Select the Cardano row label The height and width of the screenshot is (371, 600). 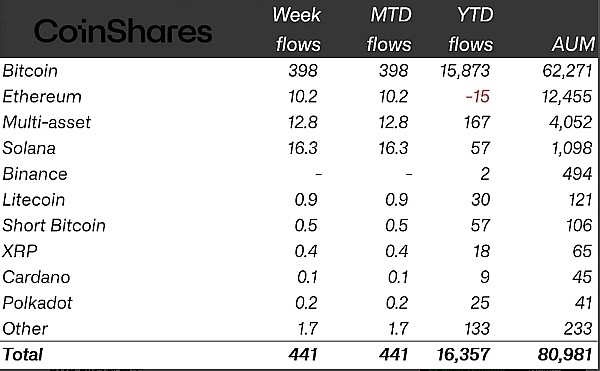(36, 277)
